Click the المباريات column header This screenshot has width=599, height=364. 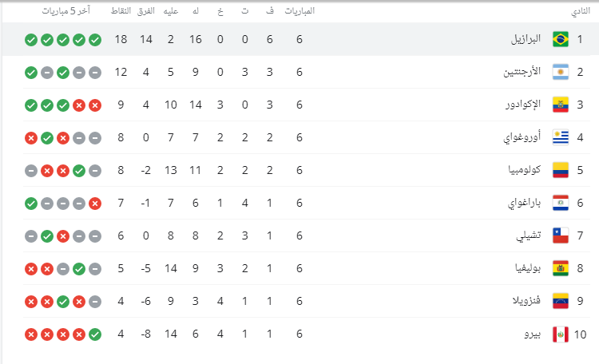[299, 11]
